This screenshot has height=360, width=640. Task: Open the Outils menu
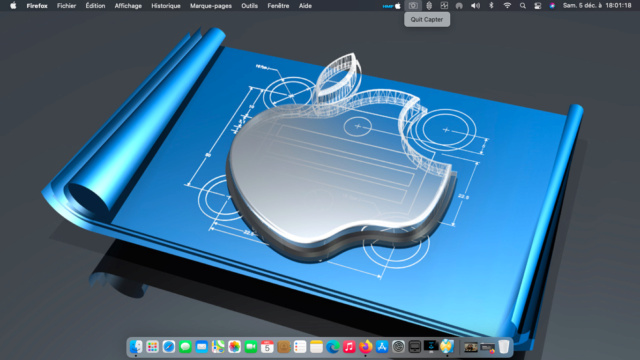click(249, 6)
